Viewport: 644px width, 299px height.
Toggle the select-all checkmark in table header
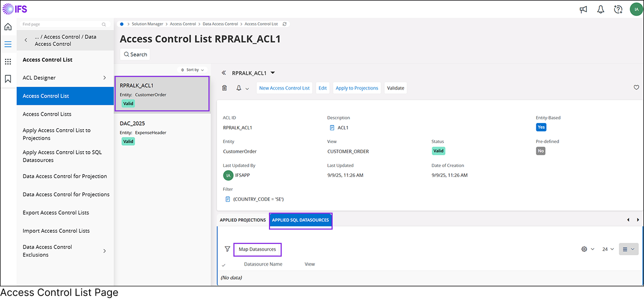pos(223,265)
